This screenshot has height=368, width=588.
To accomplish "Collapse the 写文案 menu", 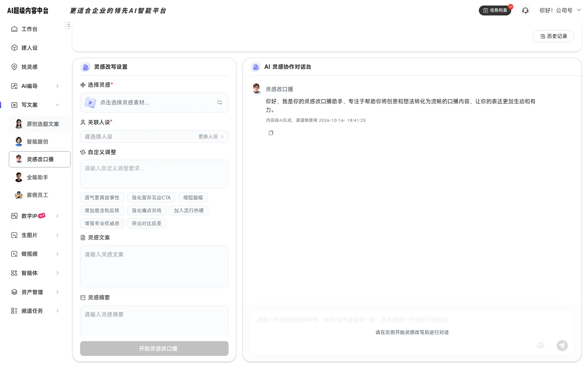I will [x=35, y=105].
